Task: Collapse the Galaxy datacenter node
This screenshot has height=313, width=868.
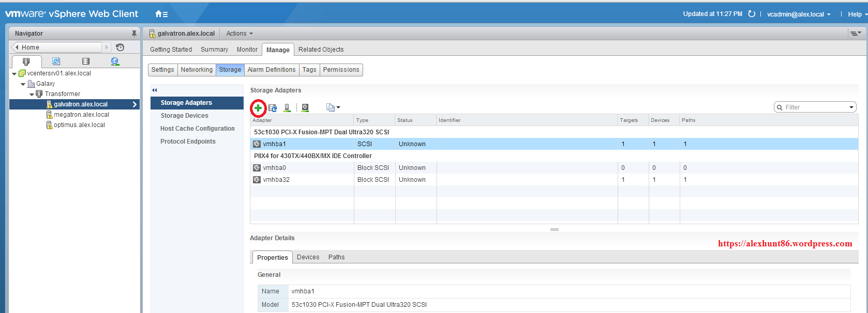Action: 23,84
